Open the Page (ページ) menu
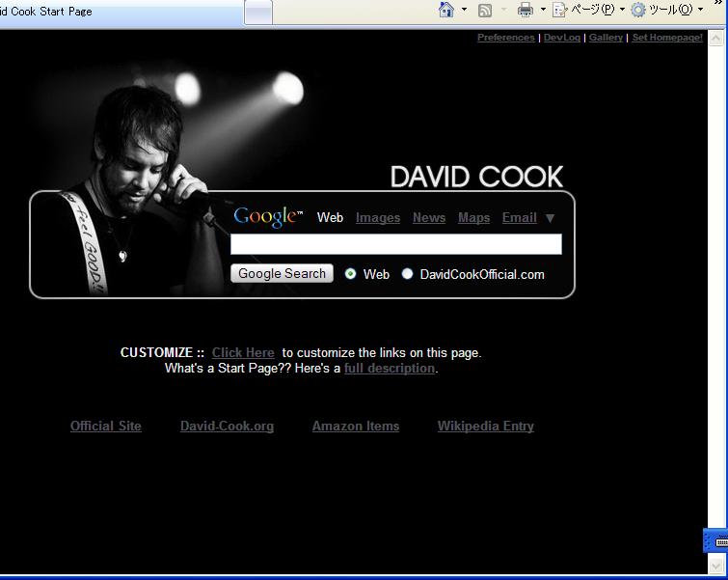 [x=588, y=10]
